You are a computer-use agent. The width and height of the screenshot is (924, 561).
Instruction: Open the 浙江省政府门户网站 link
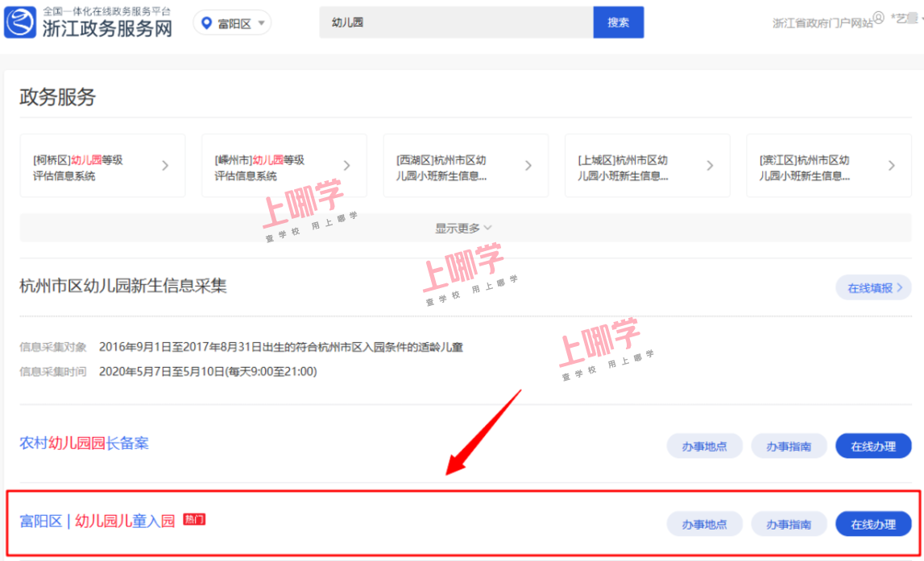(822, 23)
